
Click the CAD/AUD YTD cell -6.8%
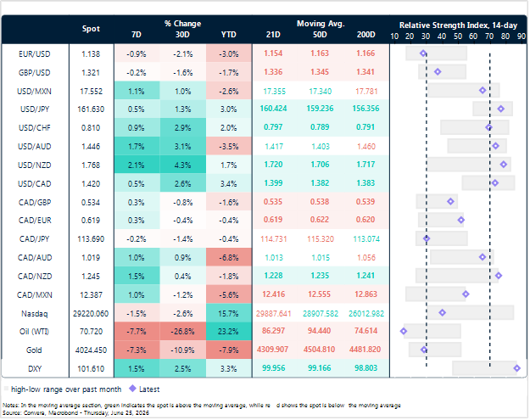coord(229,258)
